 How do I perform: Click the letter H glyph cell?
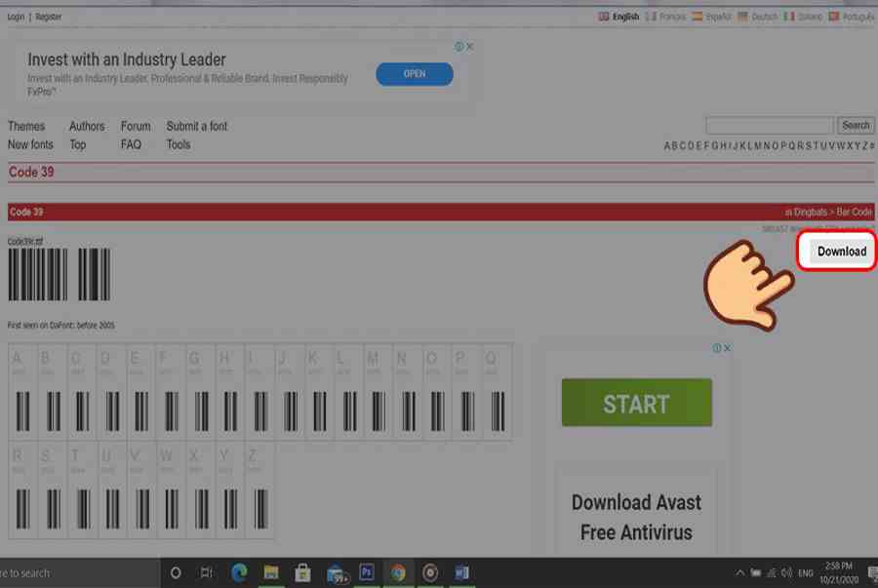pyautogui.click(x=230, y=391)
